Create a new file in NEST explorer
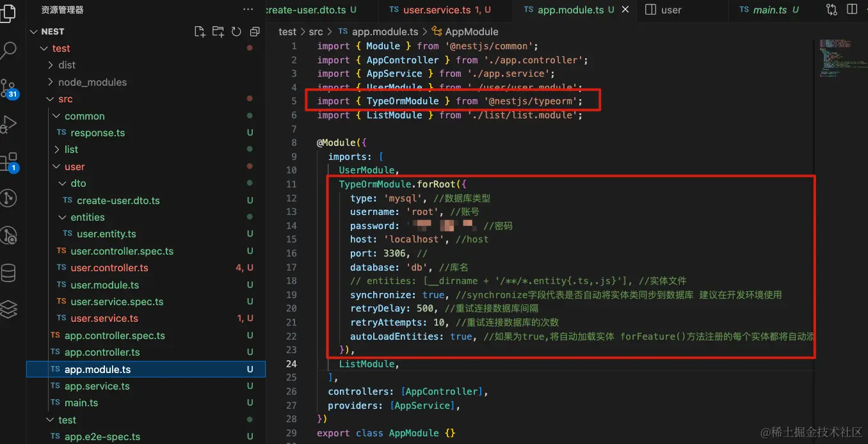The image size is (868, 444). (x=200, y=31)
